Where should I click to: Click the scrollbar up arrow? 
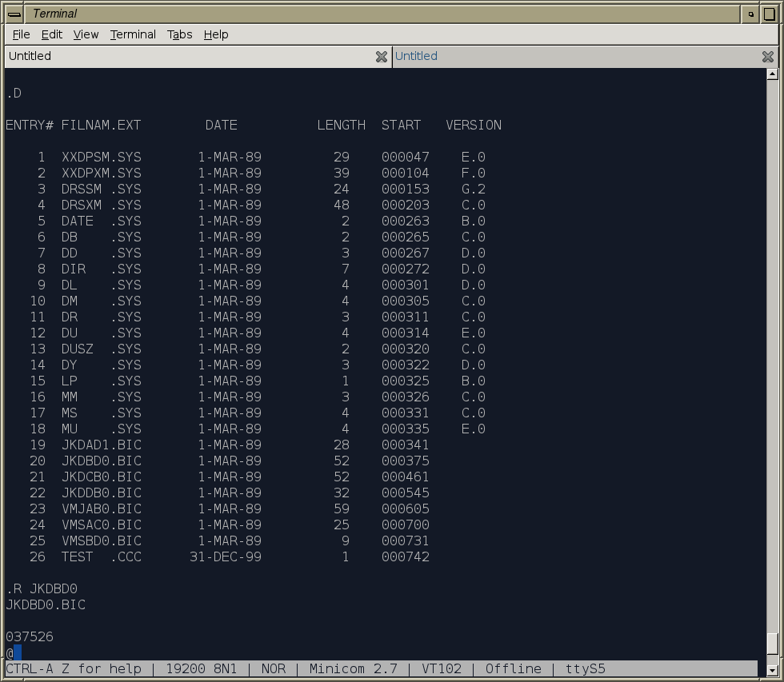pos(772,74)
